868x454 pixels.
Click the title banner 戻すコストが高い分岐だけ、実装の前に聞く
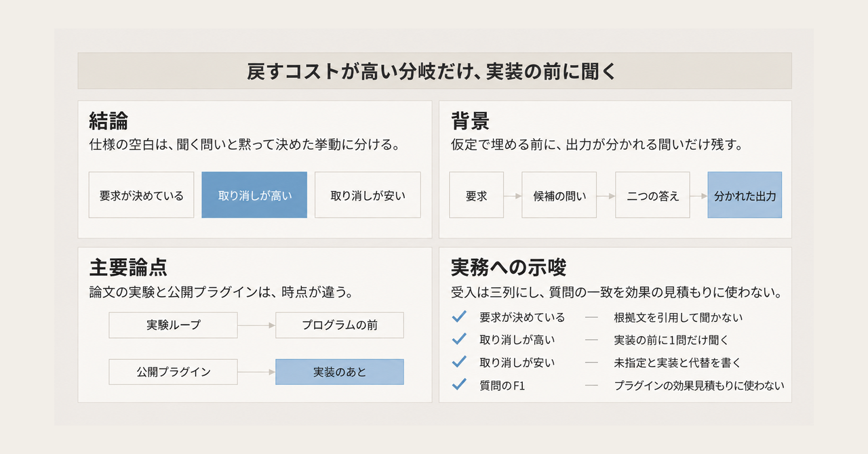tap(435, 70)
